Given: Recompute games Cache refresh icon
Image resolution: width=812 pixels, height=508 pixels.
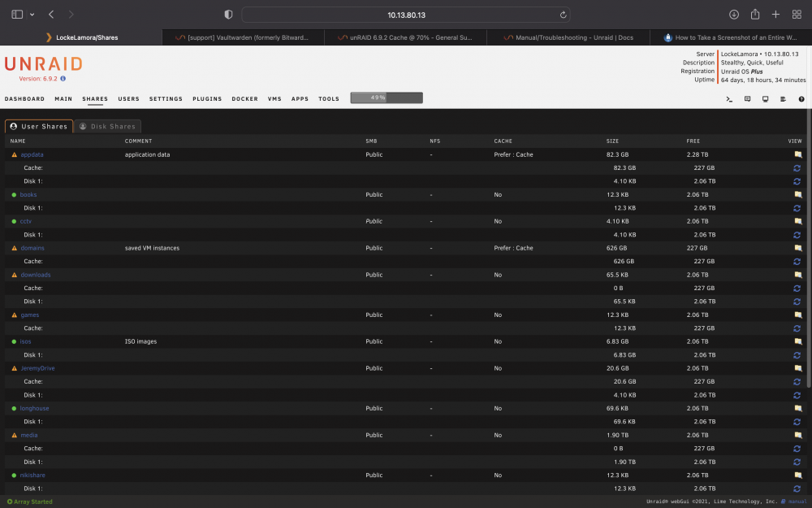Looking at the screenshot, I should tap(797, 328).
